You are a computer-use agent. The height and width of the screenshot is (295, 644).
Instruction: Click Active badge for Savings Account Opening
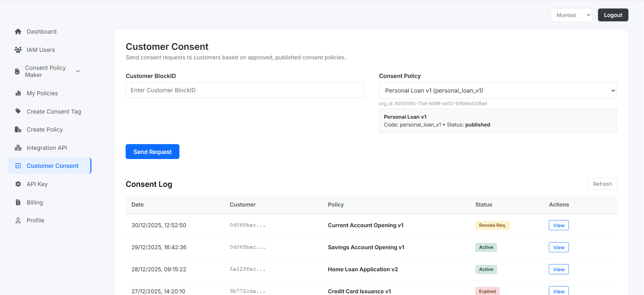coord(486,247)
